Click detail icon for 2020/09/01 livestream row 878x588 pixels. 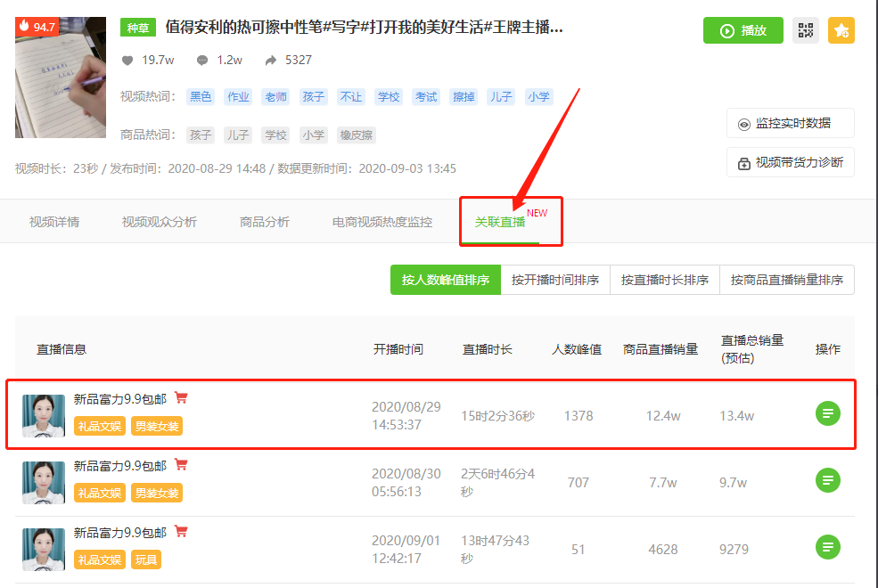827,547
